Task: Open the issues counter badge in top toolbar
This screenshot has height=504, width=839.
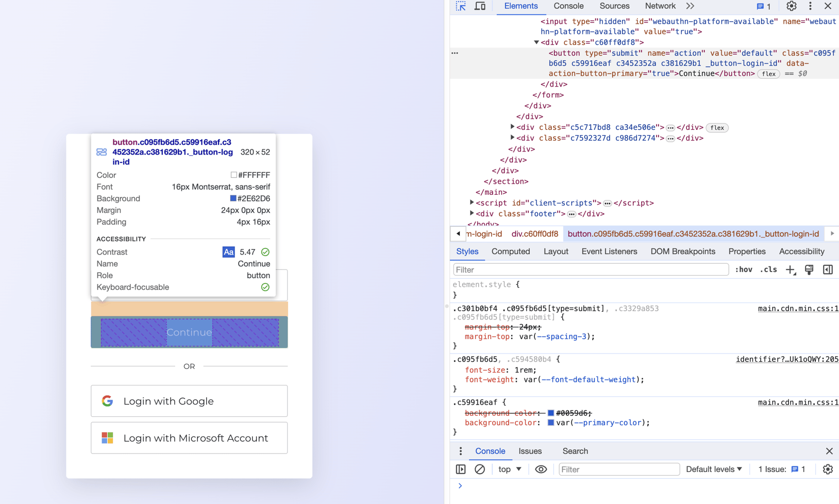Action: [x=764, y=6]
